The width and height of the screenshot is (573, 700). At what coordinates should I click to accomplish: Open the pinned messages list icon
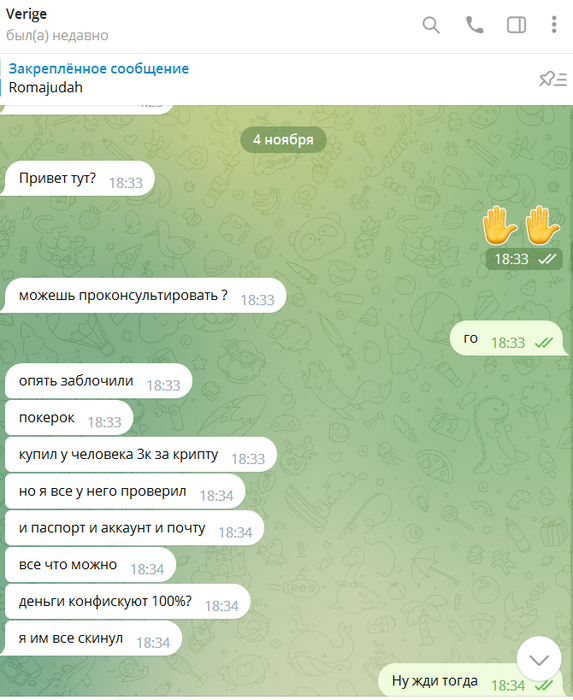pos(552,79)
